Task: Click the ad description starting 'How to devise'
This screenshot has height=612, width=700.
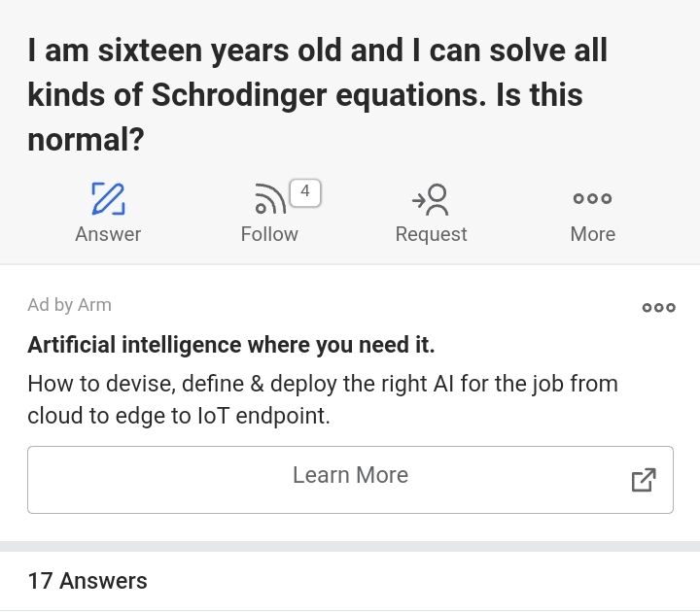Action: [322, 384]
